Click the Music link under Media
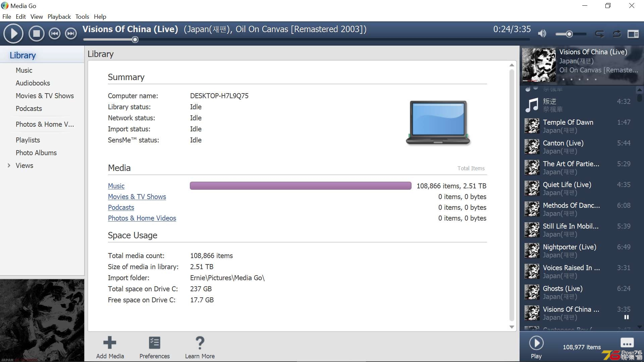 (116, 186)
